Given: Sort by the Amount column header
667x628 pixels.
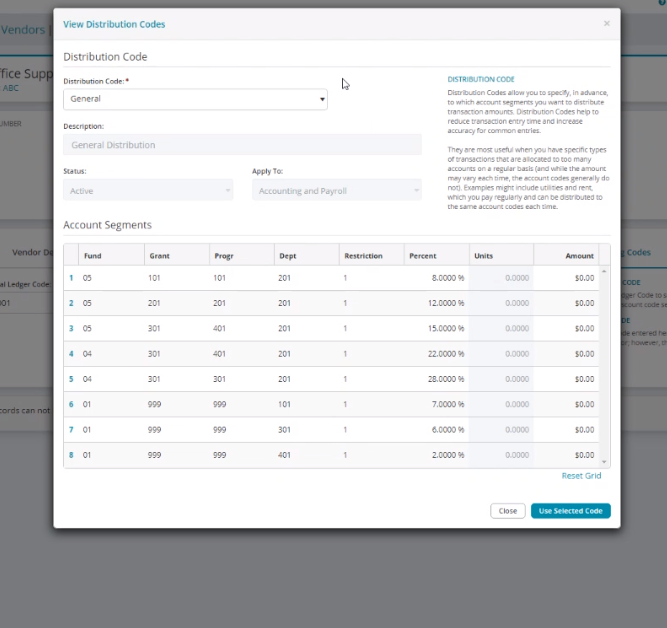Looking at the screenshot, I should tap(566, 256).
